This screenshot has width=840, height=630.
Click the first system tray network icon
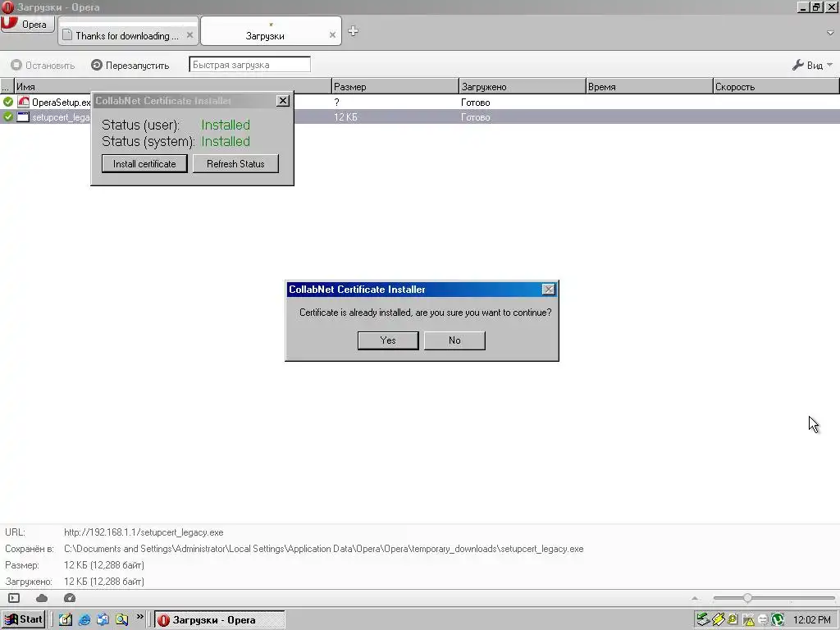(x=703, y=620)
